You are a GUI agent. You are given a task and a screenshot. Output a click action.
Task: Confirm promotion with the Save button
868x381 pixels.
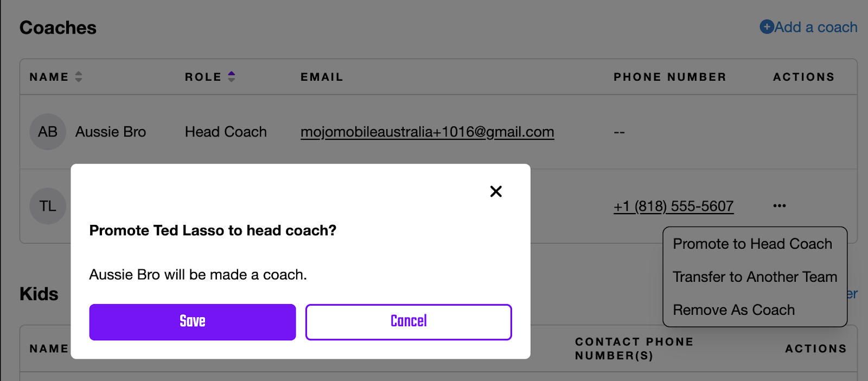coord(193,322)
